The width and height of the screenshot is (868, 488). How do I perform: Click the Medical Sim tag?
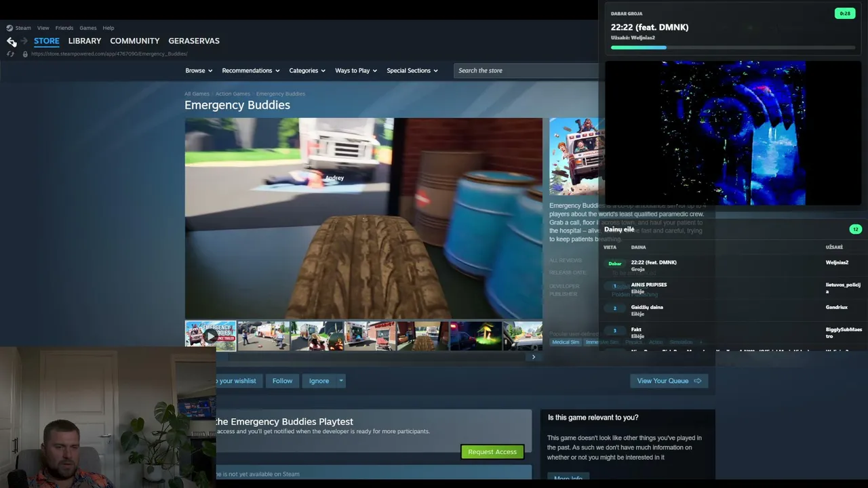[566, 342]
